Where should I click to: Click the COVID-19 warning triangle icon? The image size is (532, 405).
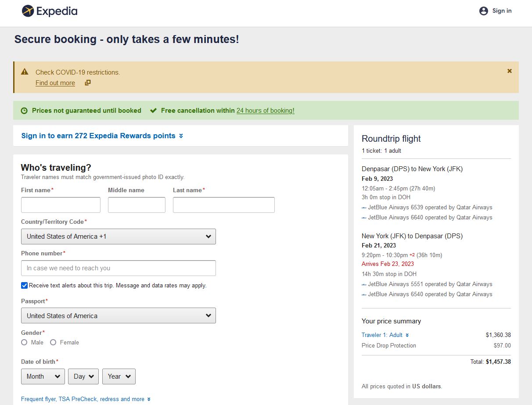[x=25, y=72]
